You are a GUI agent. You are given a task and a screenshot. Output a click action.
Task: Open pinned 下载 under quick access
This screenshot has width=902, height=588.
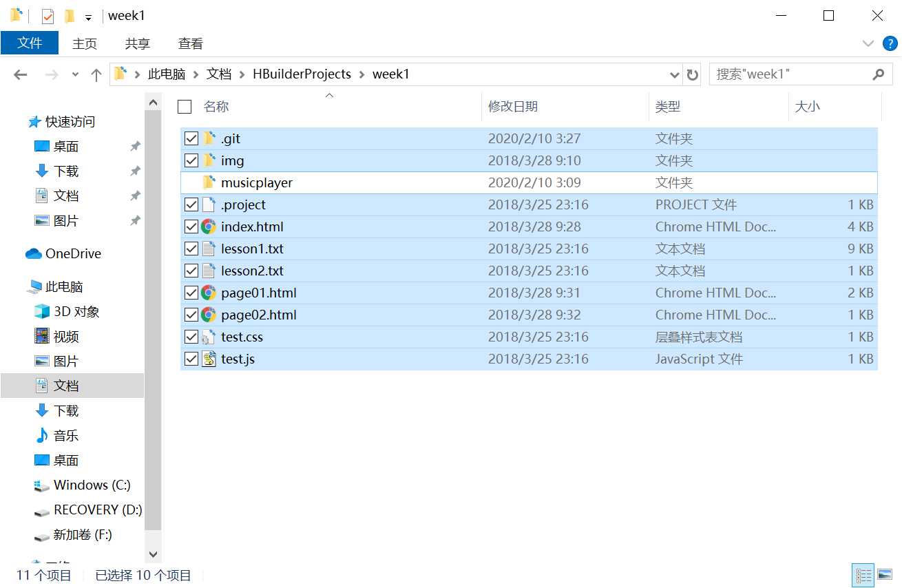[x=66, y=171]
